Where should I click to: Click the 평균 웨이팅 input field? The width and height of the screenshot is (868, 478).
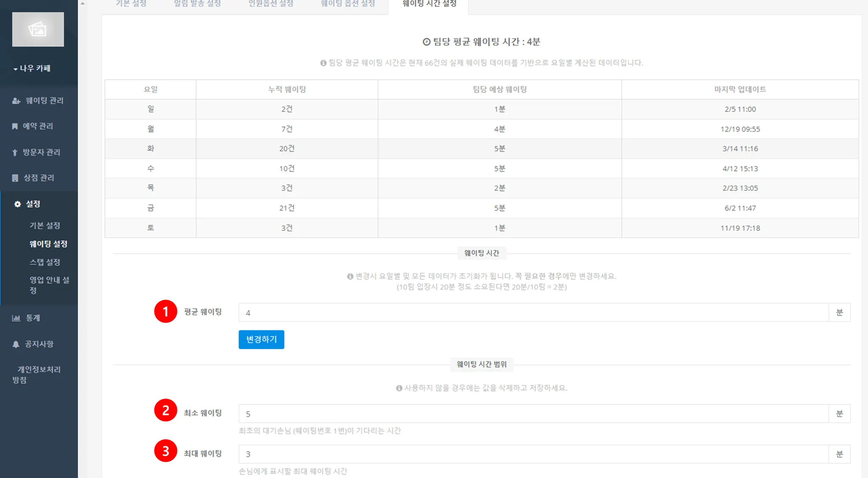click(x=533, y=313)
